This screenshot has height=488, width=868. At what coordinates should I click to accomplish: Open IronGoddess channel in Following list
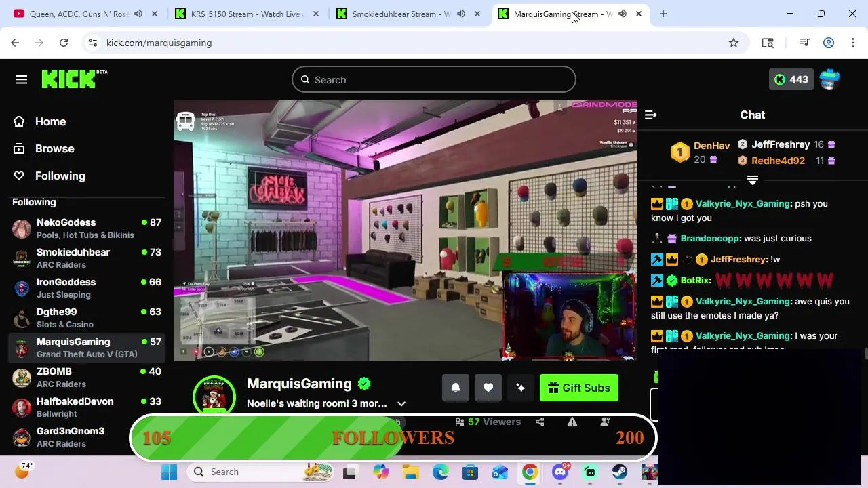[x=87, y=288]
